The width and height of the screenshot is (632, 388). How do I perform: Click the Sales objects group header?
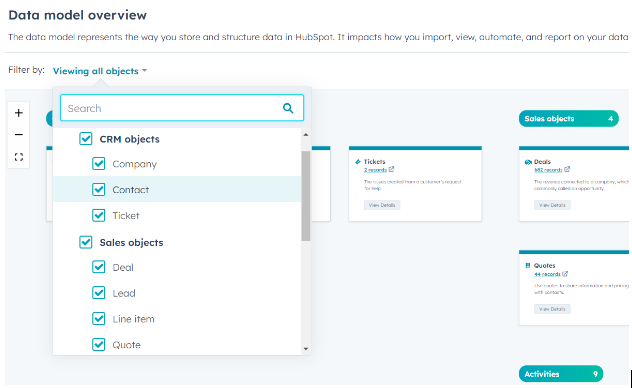pos(569,118)
